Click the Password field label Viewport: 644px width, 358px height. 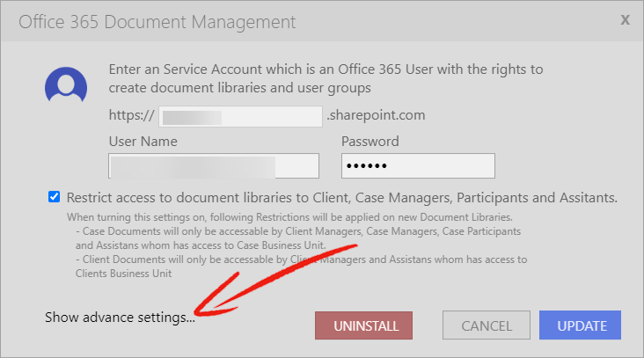[370, 142]
